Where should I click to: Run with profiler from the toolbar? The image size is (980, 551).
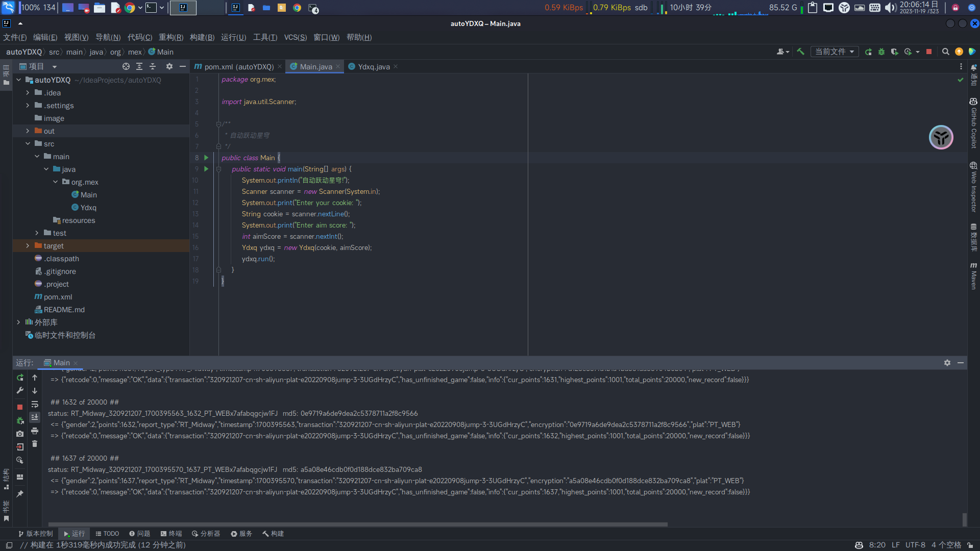908,52
